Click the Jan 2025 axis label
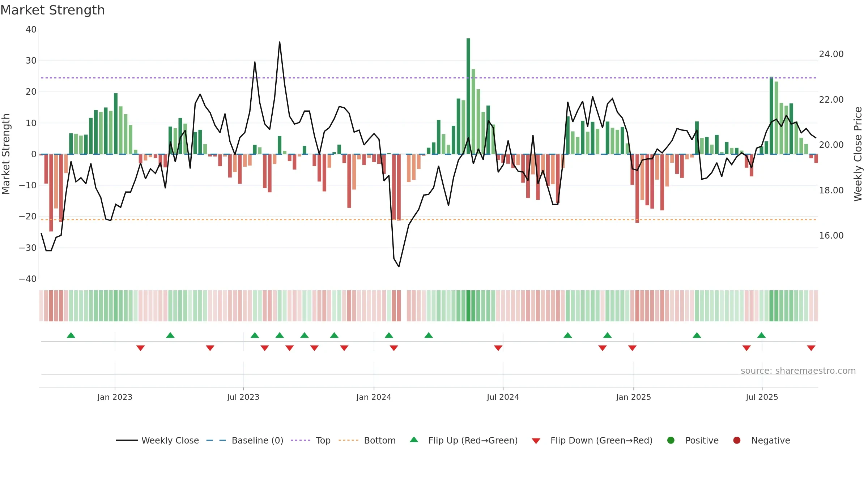Image resolution: width=868 pixels, height=488 pixels. click(633, 397)
